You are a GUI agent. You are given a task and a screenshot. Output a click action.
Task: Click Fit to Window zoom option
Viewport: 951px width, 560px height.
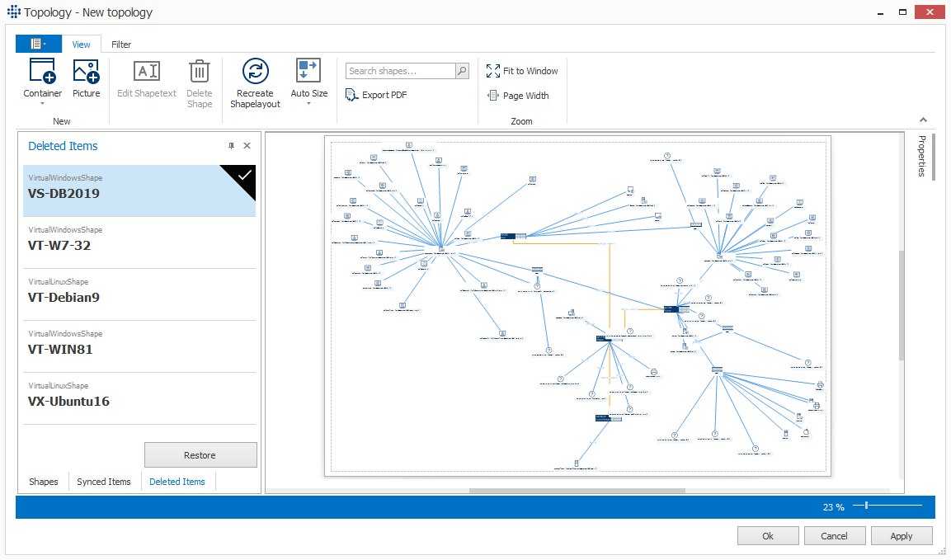[522, 71]
